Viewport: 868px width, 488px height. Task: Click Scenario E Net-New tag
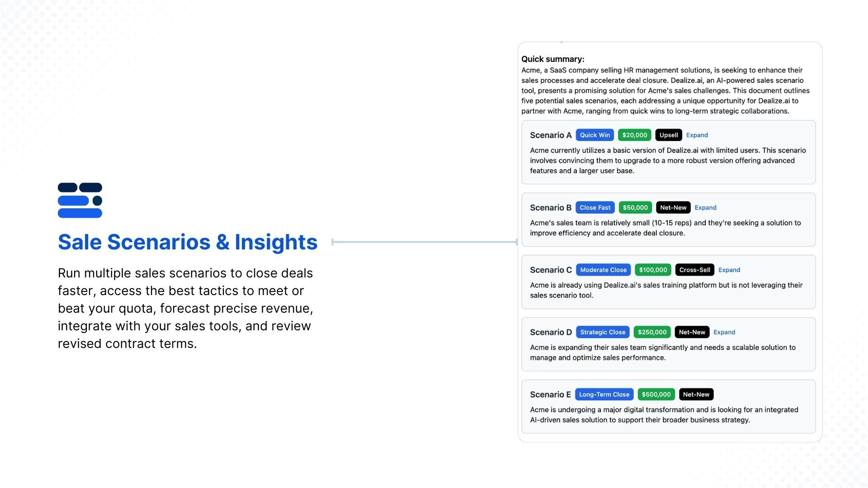[696, 394]
